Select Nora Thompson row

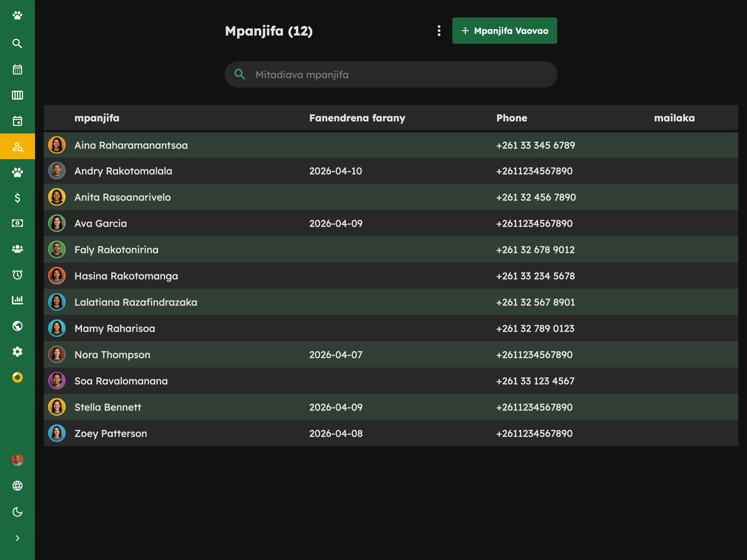click(391, 355)
